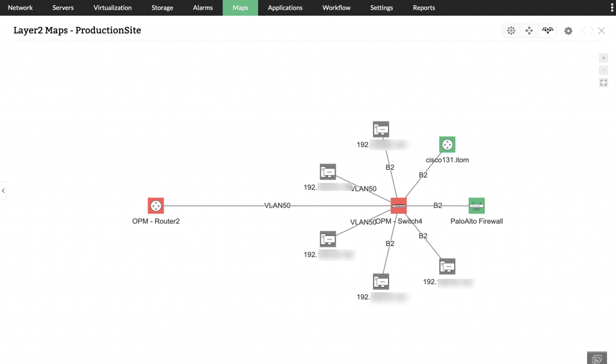Select the balloon tree layout

point(547,31)
